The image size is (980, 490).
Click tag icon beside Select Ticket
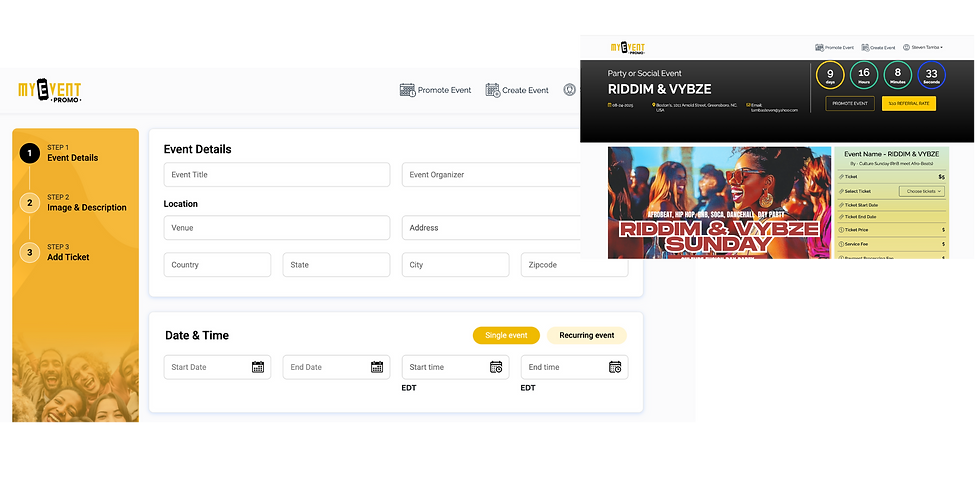click(x=840, y=191)
